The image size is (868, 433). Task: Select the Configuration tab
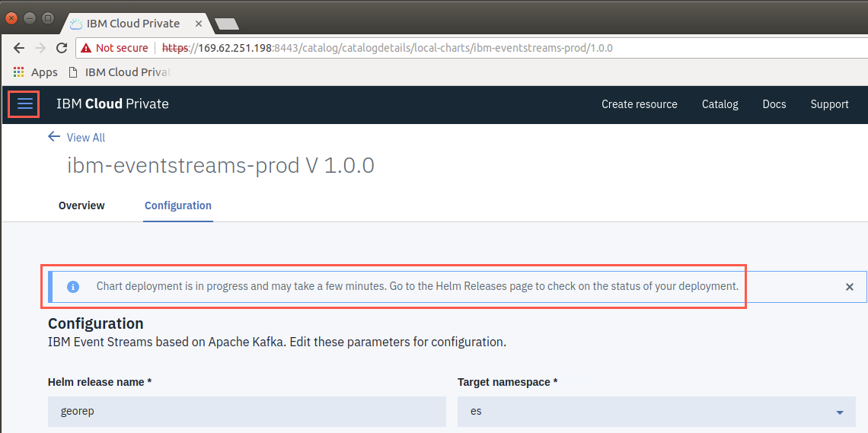click(x=177, y=205)
